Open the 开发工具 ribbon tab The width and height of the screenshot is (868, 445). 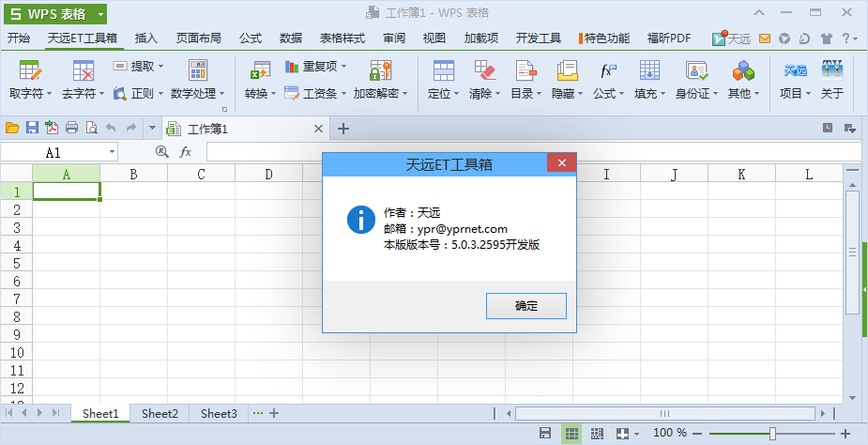(x=539, y=38)
